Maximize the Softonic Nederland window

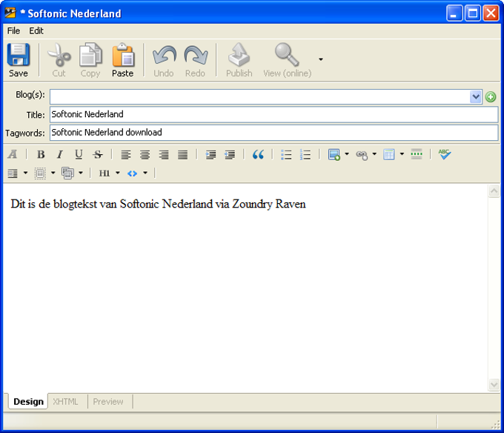473,13
